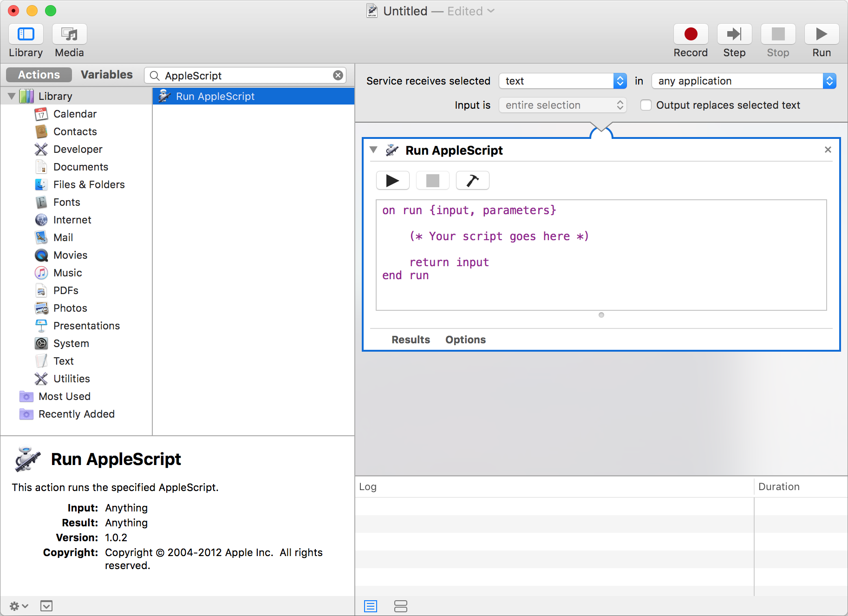848x616 pixels.
Task: Show the variables list view button
Action: (x=400, y=606)
